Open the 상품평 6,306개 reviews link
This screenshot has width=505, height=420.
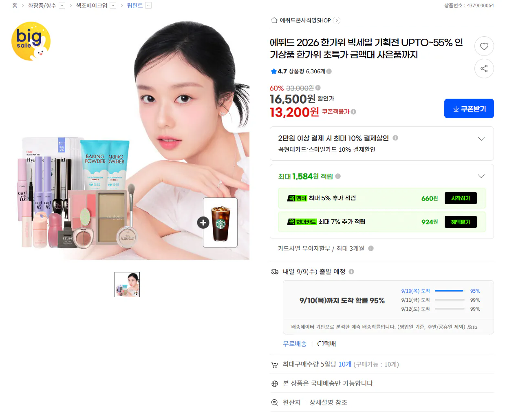307,71
